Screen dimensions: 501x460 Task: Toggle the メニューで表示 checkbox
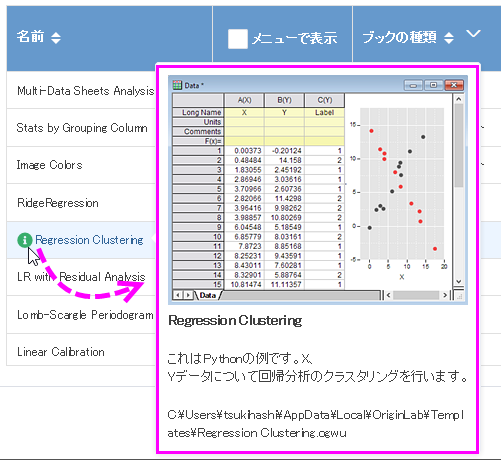click(x=238, y=39)
